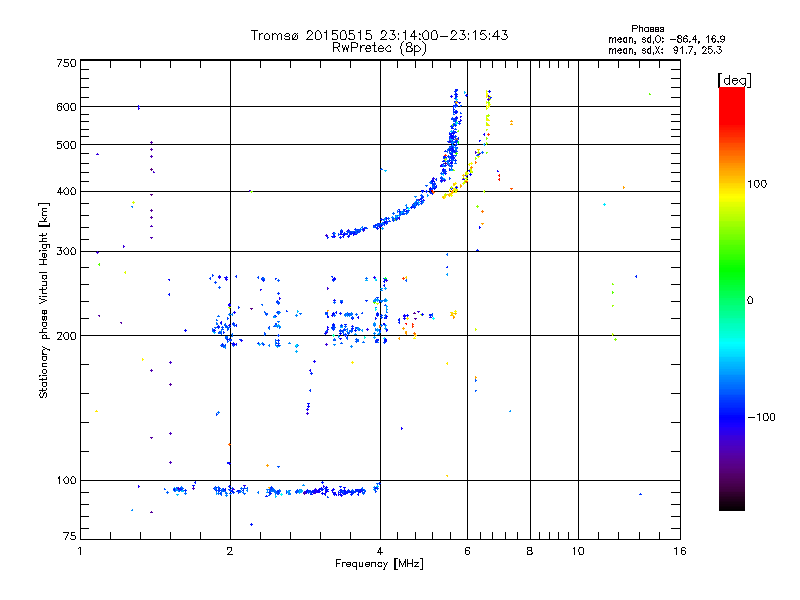Click the '[deg]' colorbar unit label
The width and height of the screenshot is (800, 600).
click(734, 80)
